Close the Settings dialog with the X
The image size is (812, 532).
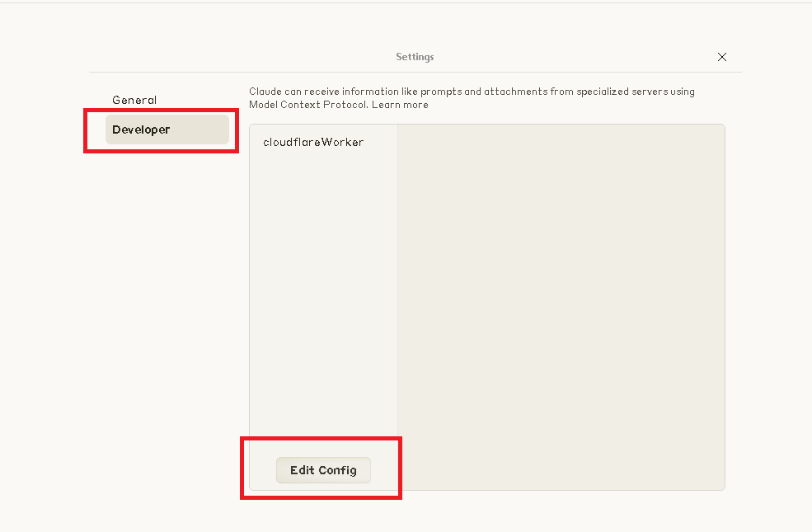coord(722,57)
